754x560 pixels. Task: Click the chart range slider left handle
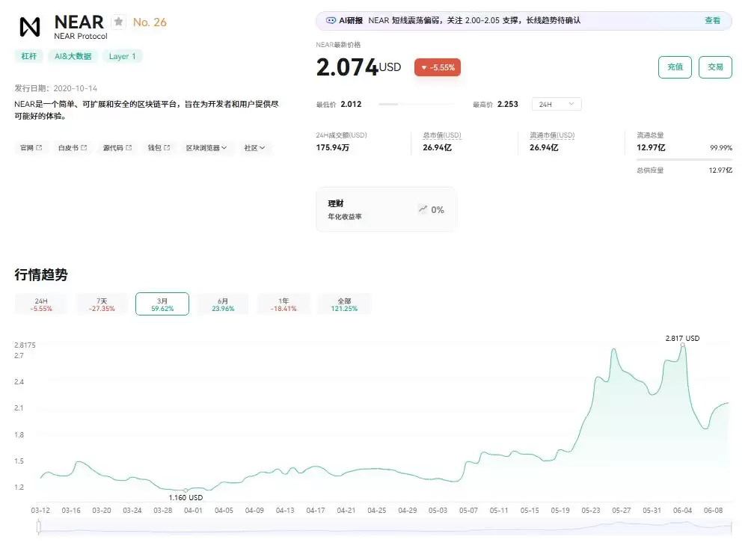click(38, 527)
